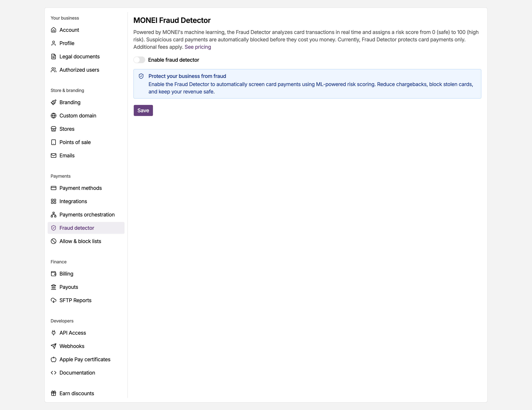The image size is (532, 410).
Task: Click the Billing wallet icon
Action: pos(54,274)
